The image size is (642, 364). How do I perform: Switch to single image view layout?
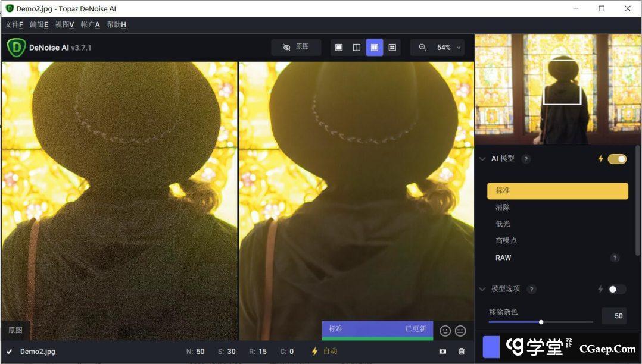pyautogui.click(x=339, y=48)
